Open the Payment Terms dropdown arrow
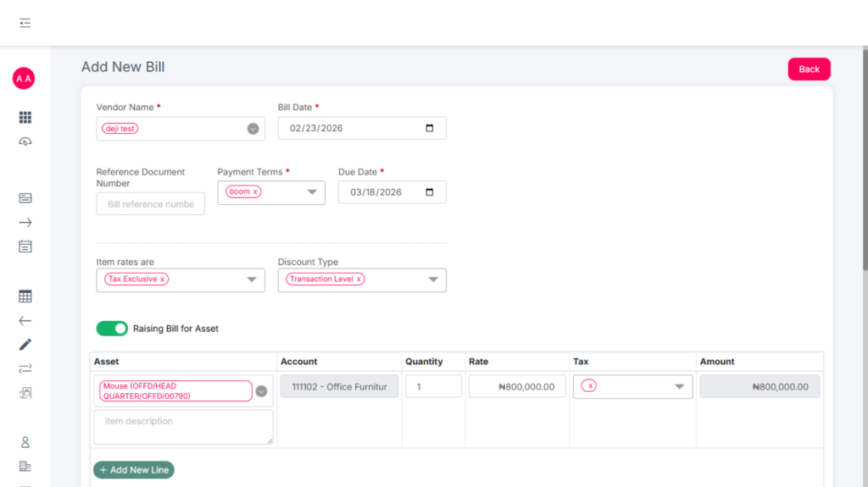 (x=312, y=193)
